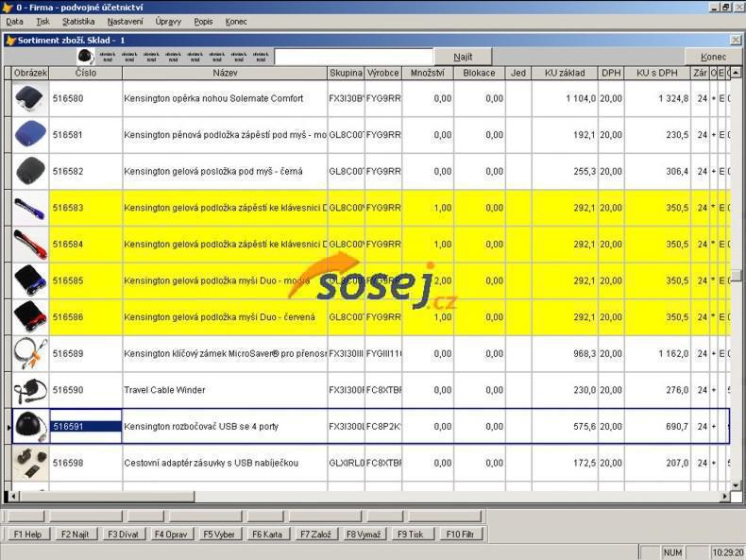Click into the search text field
The width and height of the screenshot is (746, 560).
click(353, 57)
